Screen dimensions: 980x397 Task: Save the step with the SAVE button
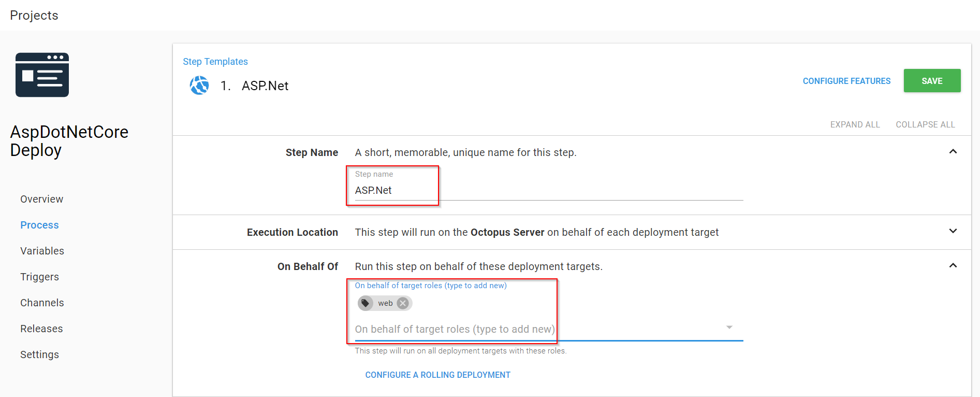pyautogui.click(x=932, y=81)
